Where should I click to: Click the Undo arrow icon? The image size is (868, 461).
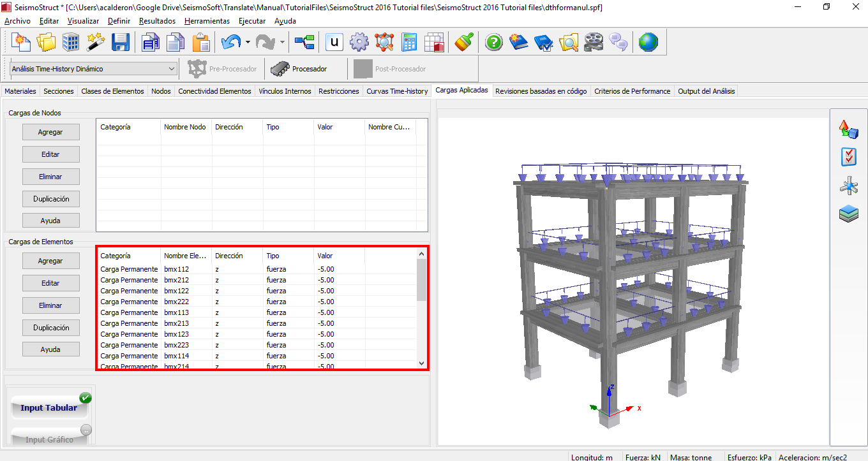[229, 43]
